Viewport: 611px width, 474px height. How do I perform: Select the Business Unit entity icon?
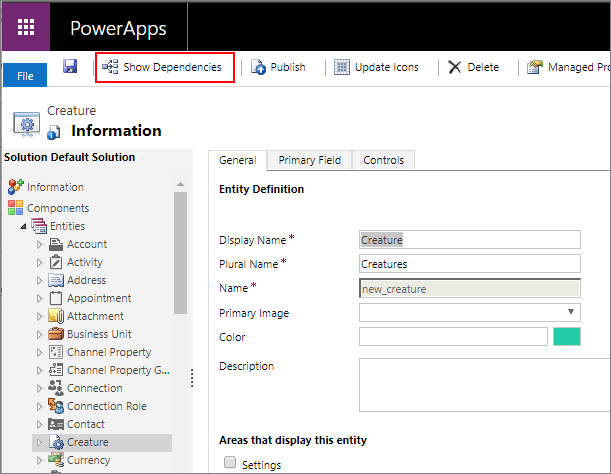[56, 334]
